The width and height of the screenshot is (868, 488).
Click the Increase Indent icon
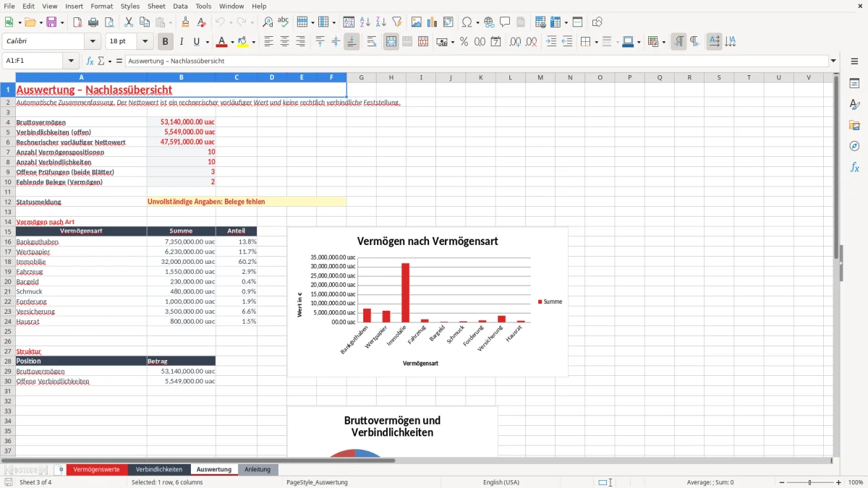click(x=551, y=42)
